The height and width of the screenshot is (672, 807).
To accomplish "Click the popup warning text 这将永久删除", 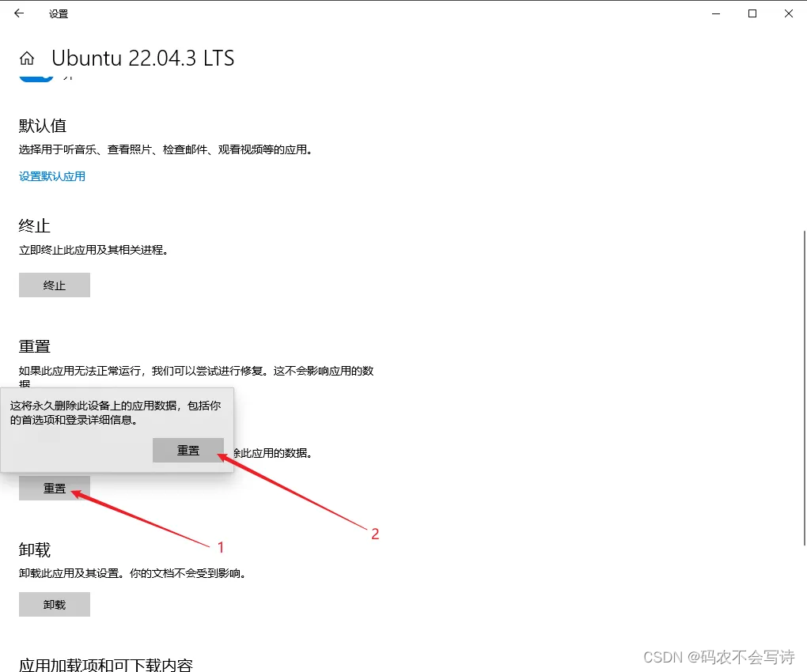I will (x=116, y=413).
